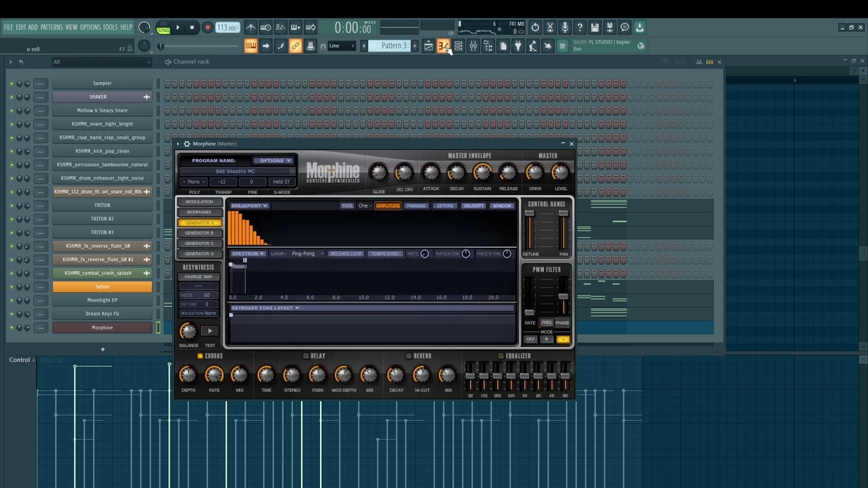Open the Held ST G-mode selector
The height and width of the screenshot is (488, 868).
(x=281, y=182)
